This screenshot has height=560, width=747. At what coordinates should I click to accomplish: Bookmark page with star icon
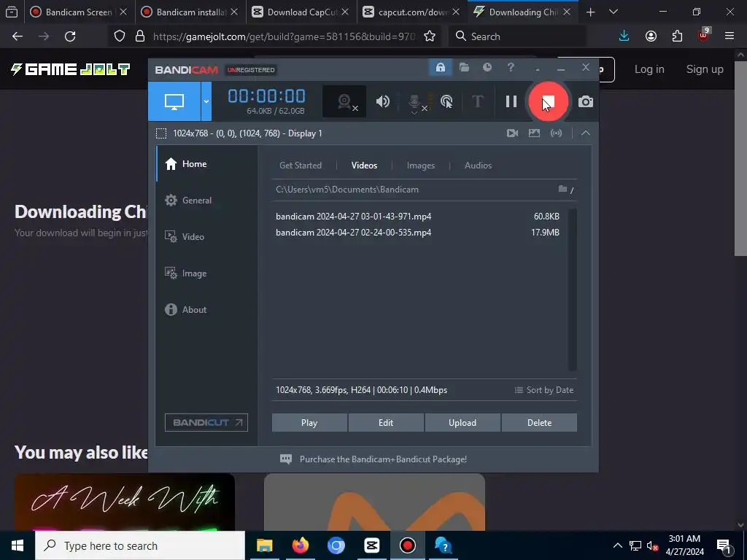click(x=430, y=36)
